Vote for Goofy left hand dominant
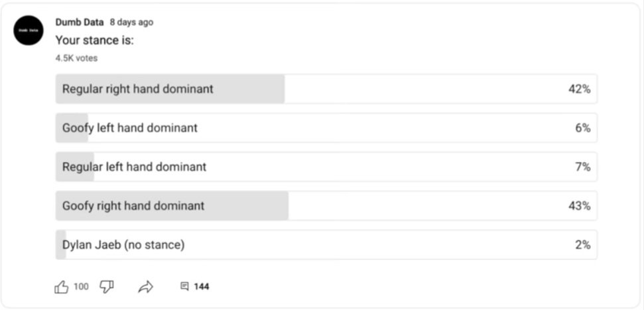Viewport: 644px width, 310px height. point(326,128)
